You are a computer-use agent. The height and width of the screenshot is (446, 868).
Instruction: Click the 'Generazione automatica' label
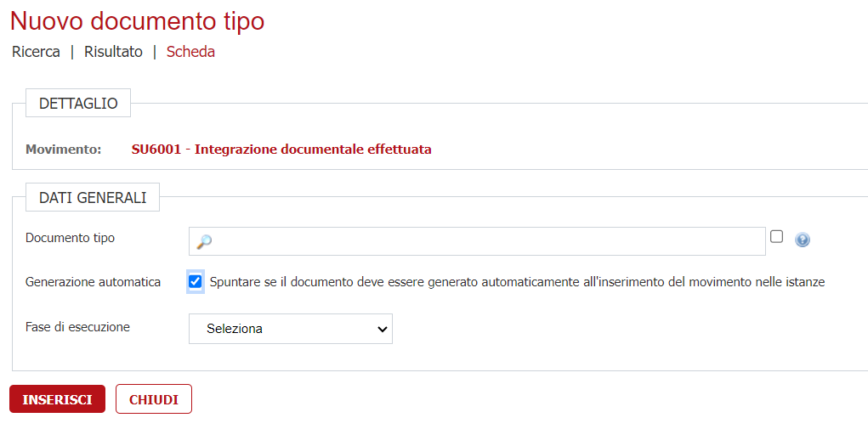pyautogui.click(x=93, y=282)
